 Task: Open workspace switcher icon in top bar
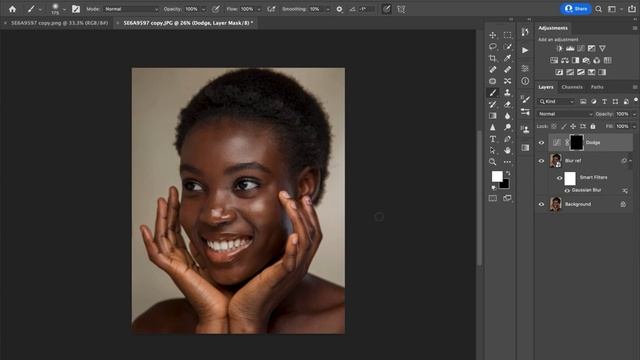pos(612,9)
